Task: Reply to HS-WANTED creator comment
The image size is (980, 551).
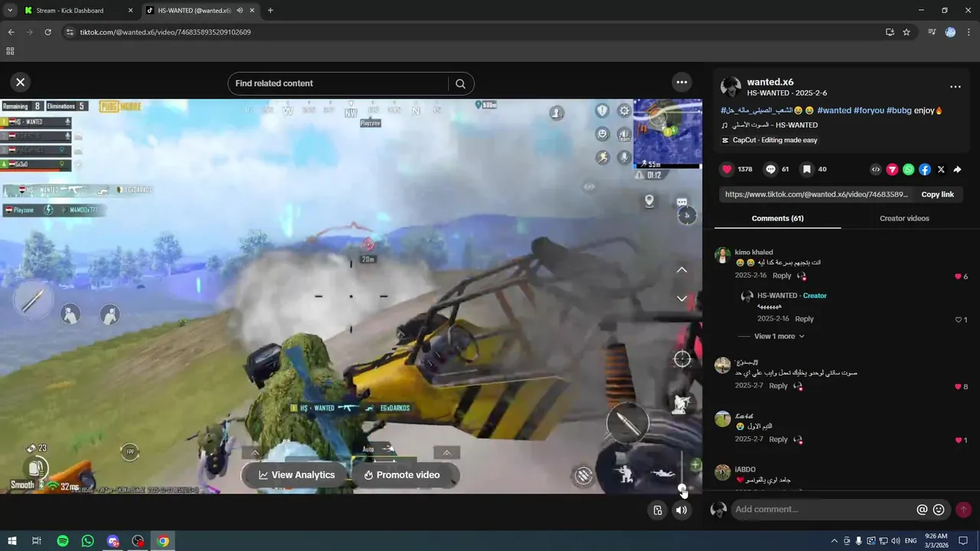Action: click(x=804, y=319)
